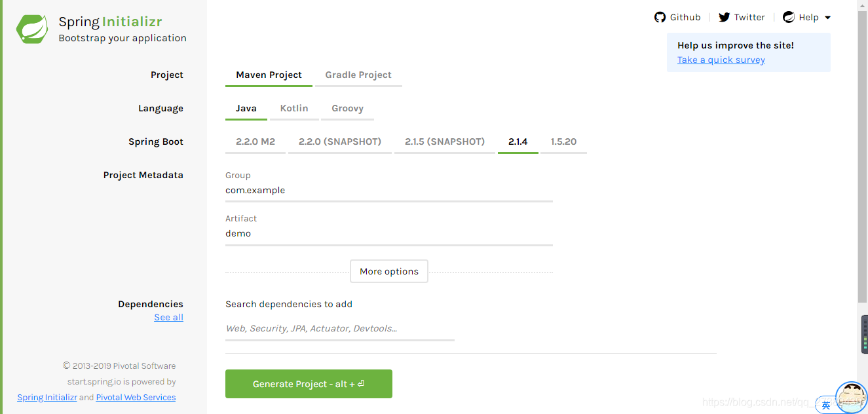Click the page vertical scrollbar
This screenshot has width=868, height=414.
click(862, 157)
